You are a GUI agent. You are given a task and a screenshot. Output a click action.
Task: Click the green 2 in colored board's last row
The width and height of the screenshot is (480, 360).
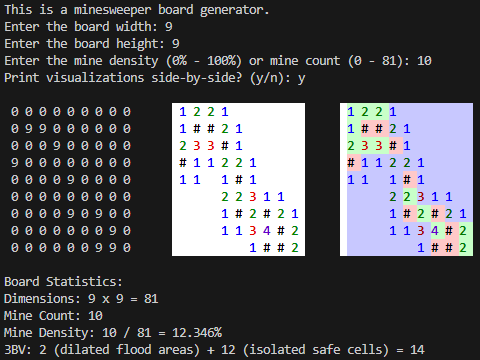463,247
